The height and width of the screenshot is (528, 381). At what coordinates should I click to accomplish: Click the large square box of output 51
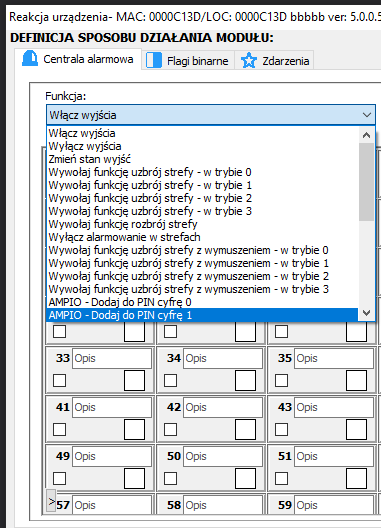[x=356, y=478]
